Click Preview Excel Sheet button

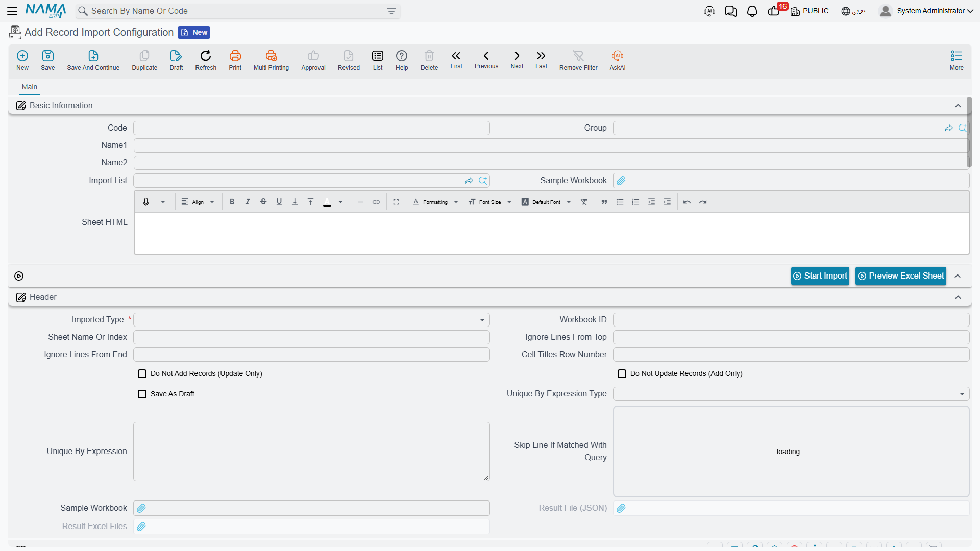901,276
